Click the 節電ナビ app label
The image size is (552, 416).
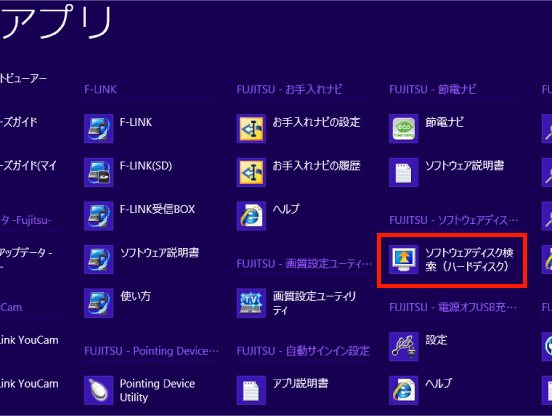pyautogui.click(x=444, y=122)
